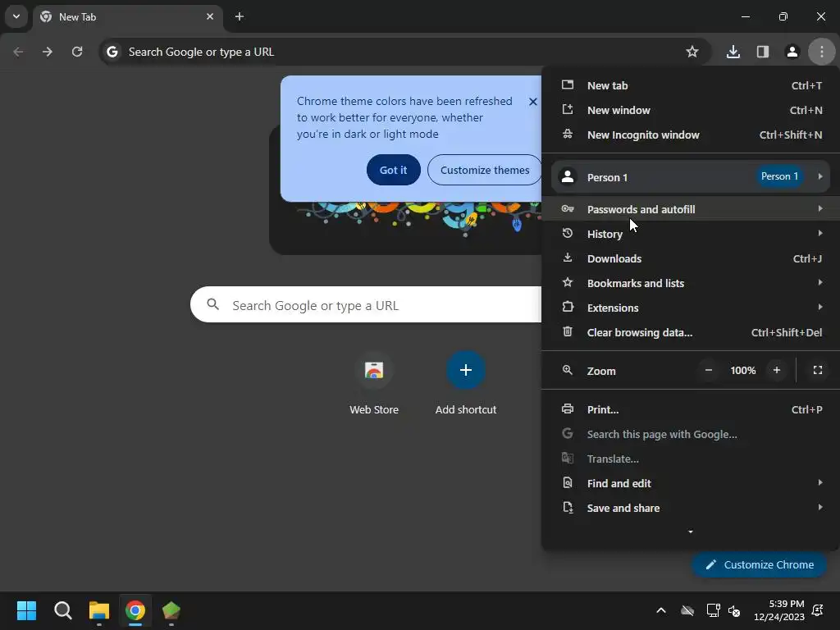Open the Chrome three-dot menu button
The width and height of the screenshot is (840, 630).
[821, 52]
